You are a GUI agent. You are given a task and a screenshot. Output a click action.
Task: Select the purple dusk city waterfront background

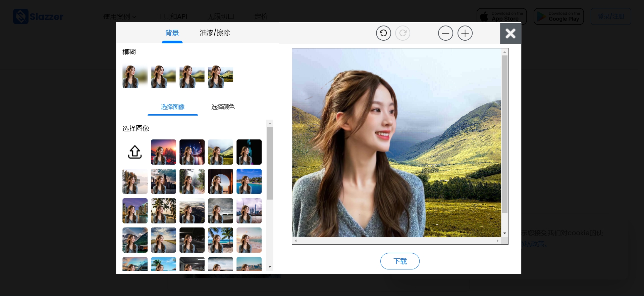tap(135, 211)
